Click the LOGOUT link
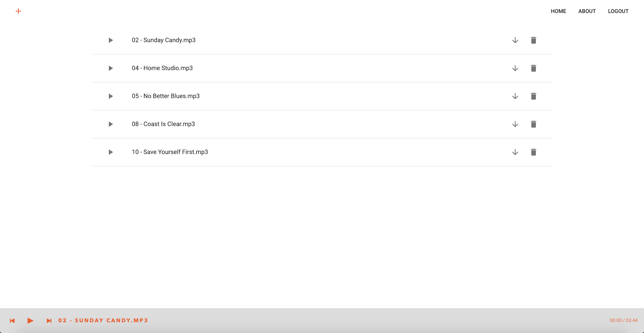 coord(618,11)
